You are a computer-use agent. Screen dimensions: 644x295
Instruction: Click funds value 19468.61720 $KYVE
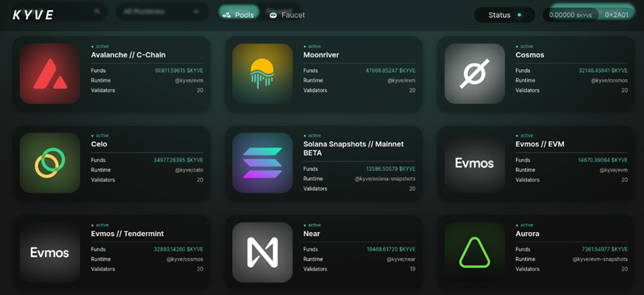click(x=391, y=249)
